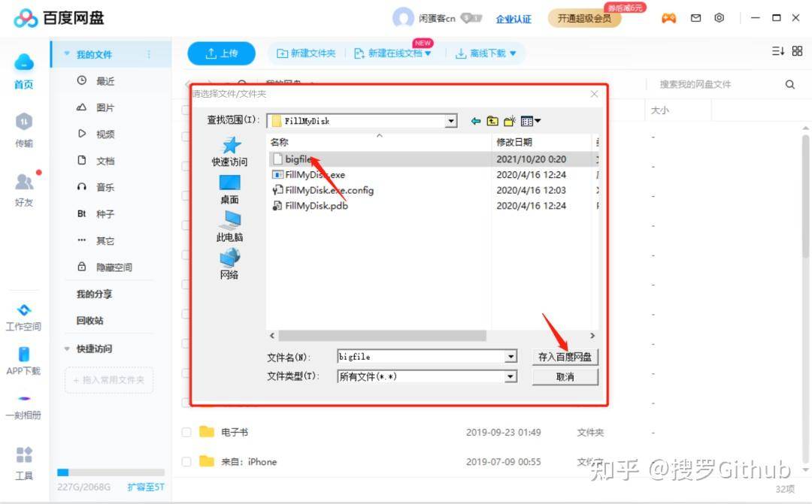Click the 上传 upload button
This screenshot has height=504, width=812.
pyautogui.click(x=221, y=53)
